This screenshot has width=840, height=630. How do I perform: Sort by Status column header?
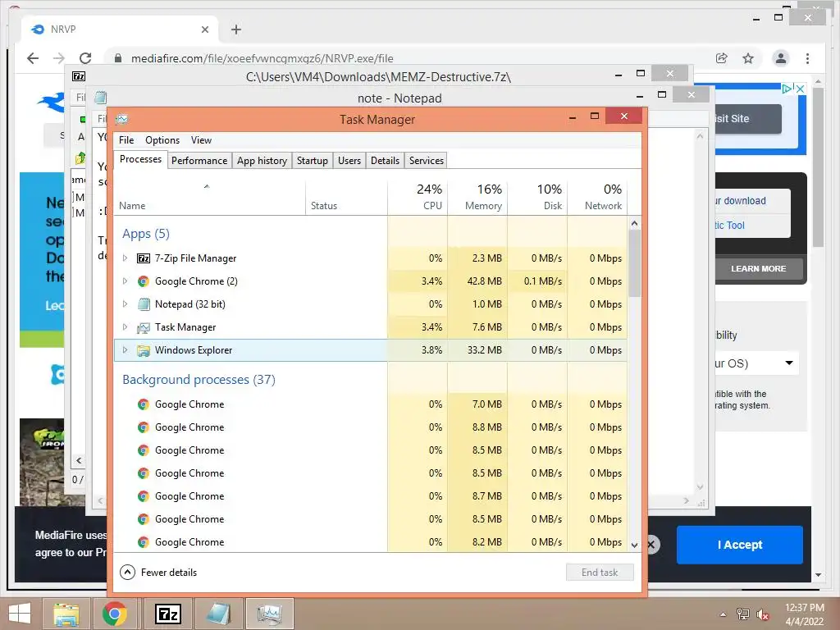click(x=347, y=199)
